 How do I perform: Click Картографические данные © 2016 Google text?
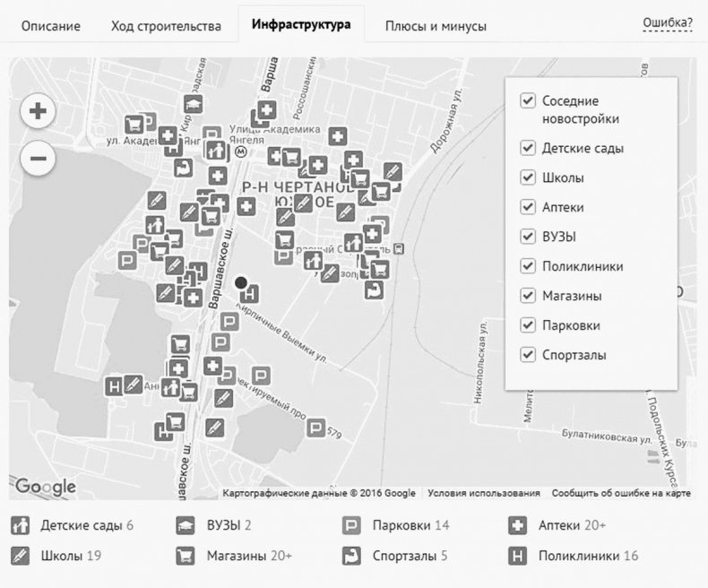click(319, 493)
